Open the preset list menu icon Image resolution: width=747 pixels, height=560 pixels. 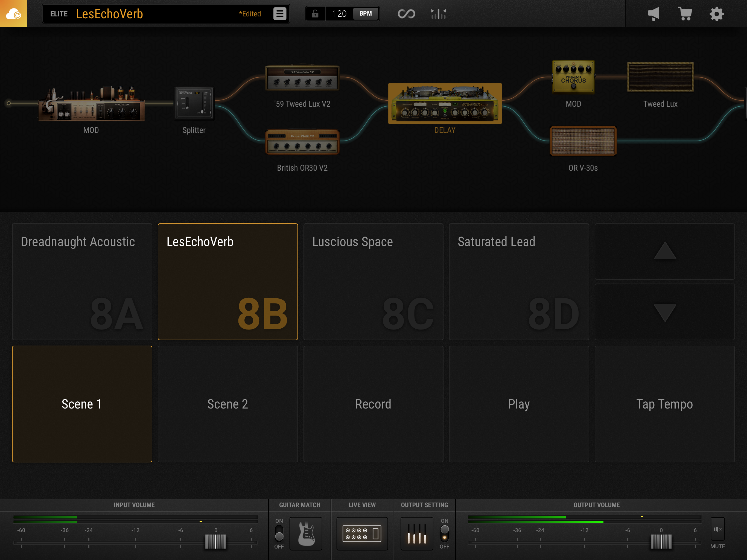coord(280,14)
